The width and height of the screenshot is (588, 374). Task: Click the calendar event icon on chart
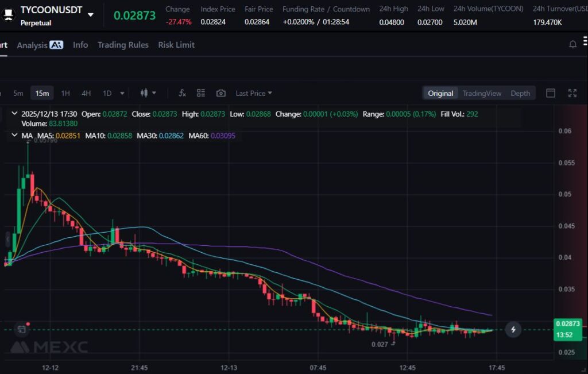[x=22, y=329]
